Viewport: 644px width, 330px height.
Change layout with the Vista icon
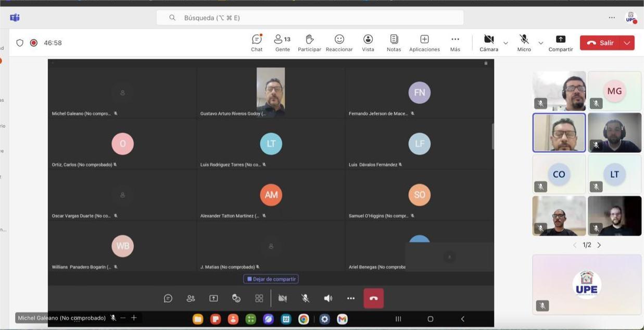coord(368,43)
